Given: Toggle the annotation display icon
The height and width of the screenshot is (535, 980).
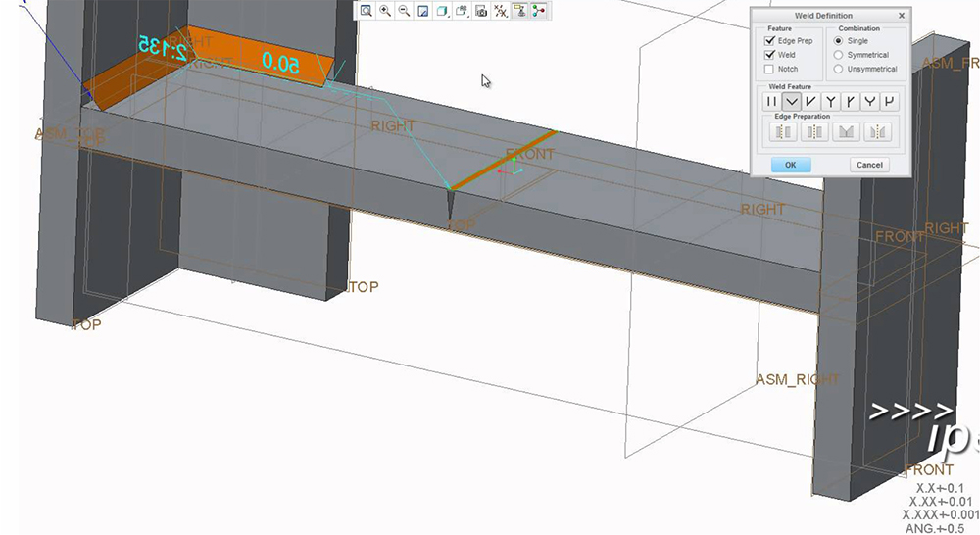Looking at the screenshot, I should point(519,11).
